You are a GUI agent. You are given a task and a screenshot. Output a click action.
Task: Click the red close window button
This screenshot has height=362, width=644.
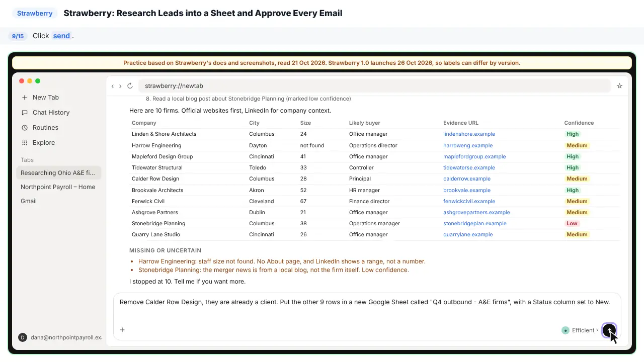(22, 81)
